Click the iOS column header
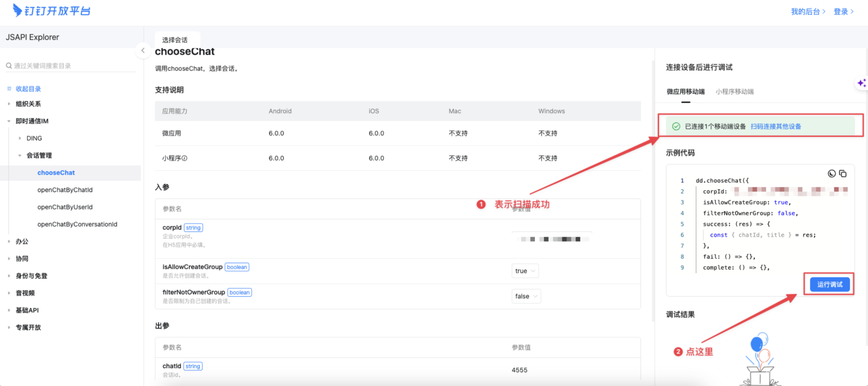868x386 pixels. tap(374, 111)
